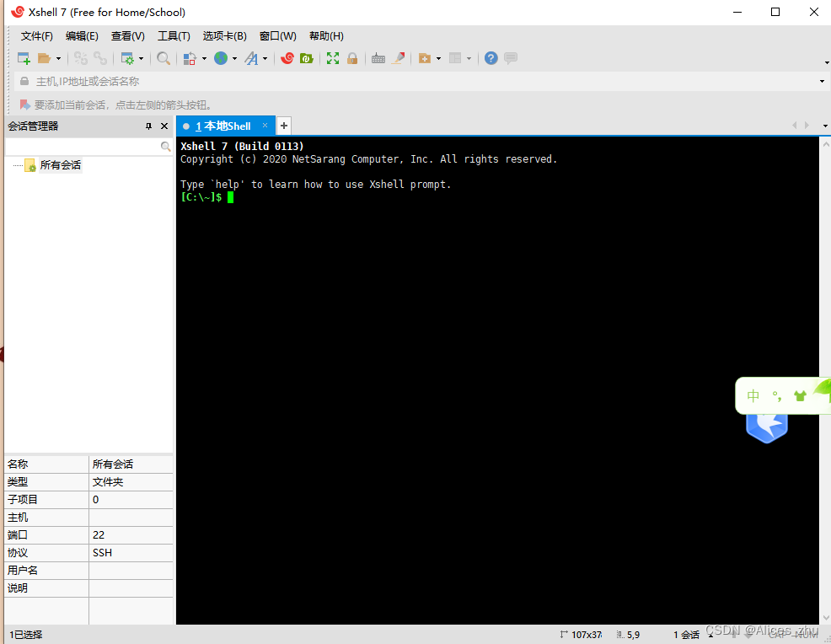Click the lock session icon
The image size is (831, 644).
click(x=352, y=58)
